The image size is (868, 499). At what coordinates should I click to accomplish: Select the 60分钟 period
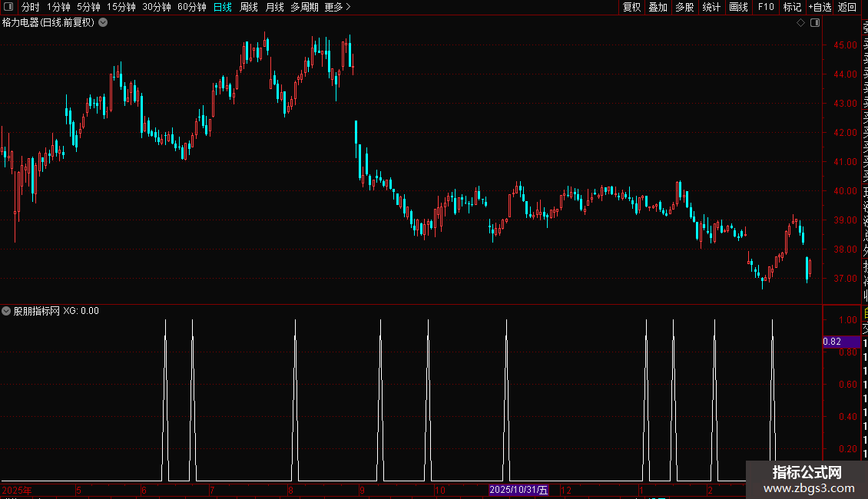[x=191, y=7]
